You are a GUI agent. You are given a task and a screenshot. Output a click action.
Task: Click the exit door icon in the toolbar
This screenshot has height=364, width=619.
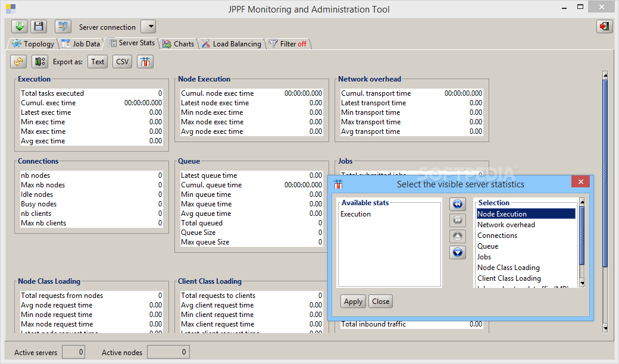pos(604,26)
